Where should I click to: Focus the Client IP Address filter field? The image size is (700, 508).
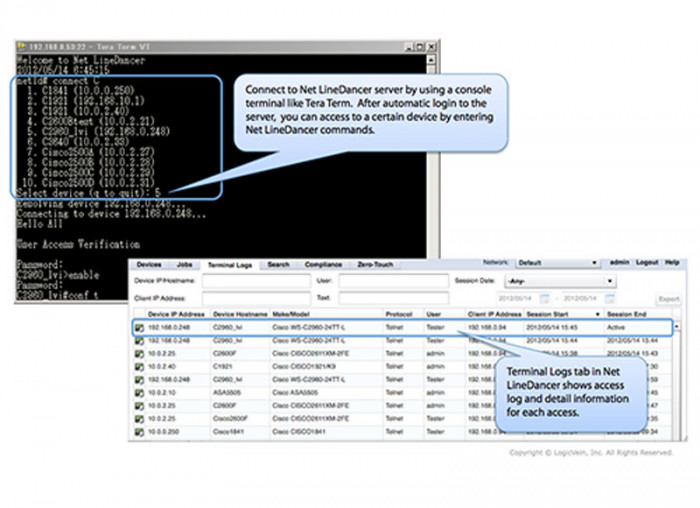tap(256, 298)
